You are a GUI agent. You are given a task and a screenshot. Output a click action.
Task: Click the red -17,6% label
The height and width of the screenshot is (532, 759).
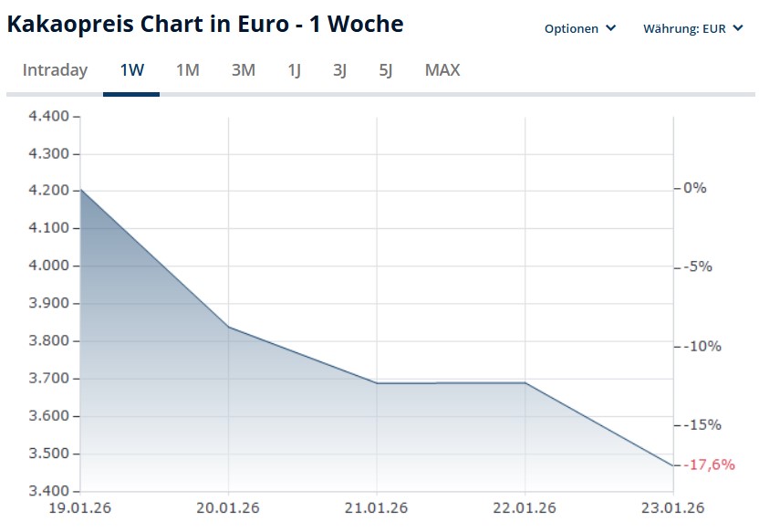pos(710,464)
